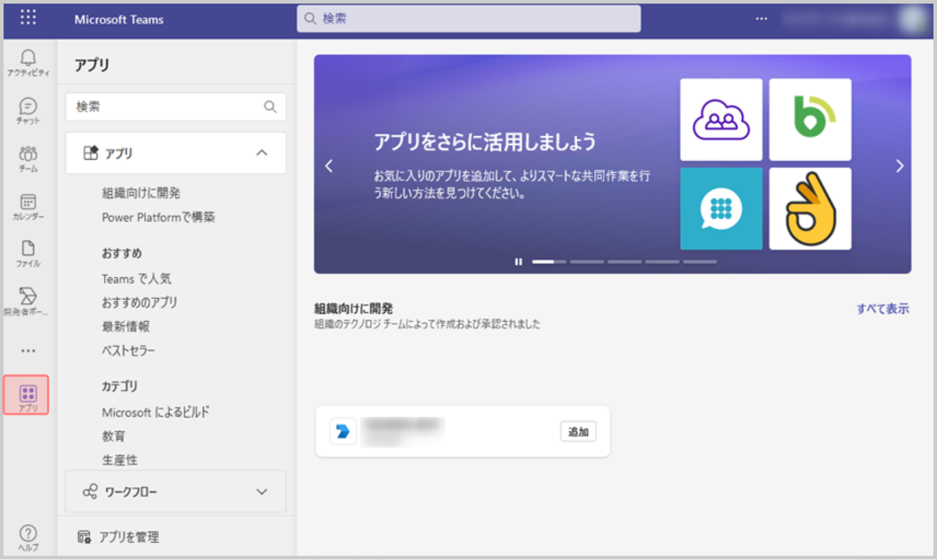Open the Help icon at bottom
The width and height of the screenshot is (937, 560).
[28, 536]
